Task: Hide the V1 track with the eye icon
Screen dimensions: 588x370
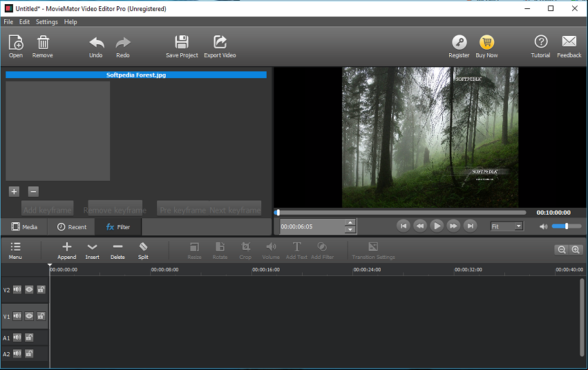Action: pos(29,316)
